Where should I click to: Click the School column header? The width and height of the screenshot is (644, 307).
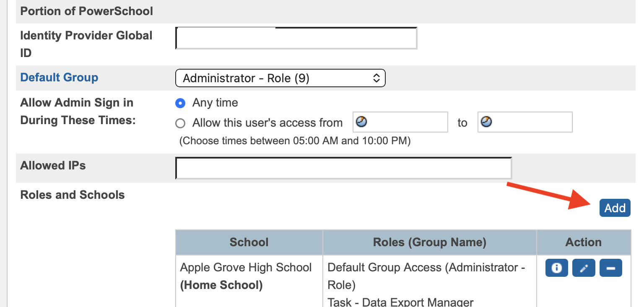point(249,242)
